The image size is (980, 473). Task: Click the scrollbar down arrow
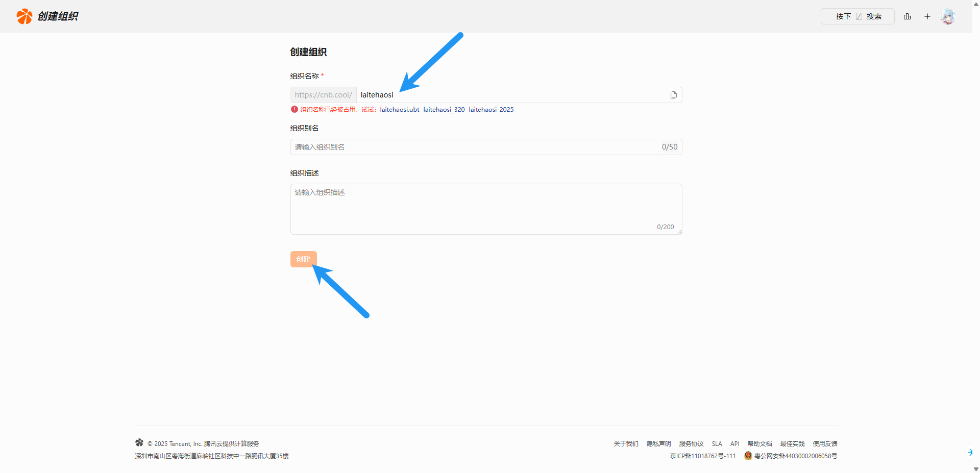pos(976,469)
